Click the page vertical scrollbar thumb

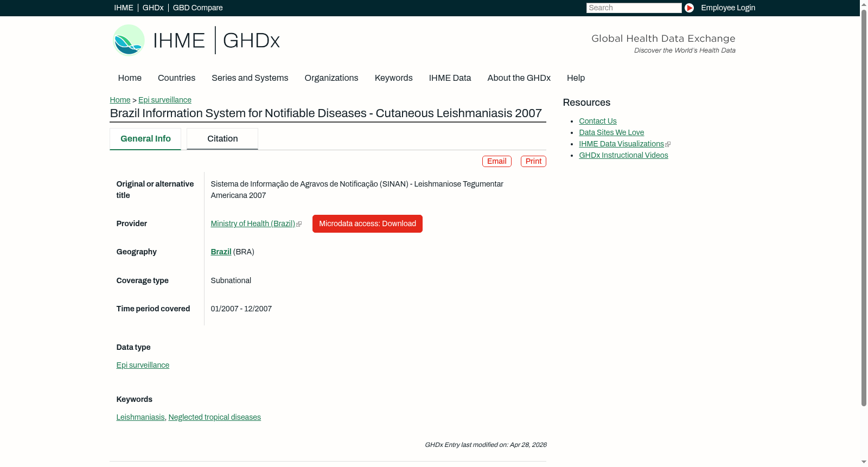[x=864, y=207]
